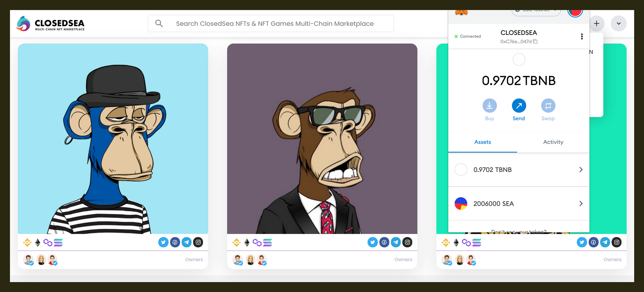Viewport: 644px width, 292px height.
Task: Click the CLOSEDSEA account name
Action: point(519,33)
